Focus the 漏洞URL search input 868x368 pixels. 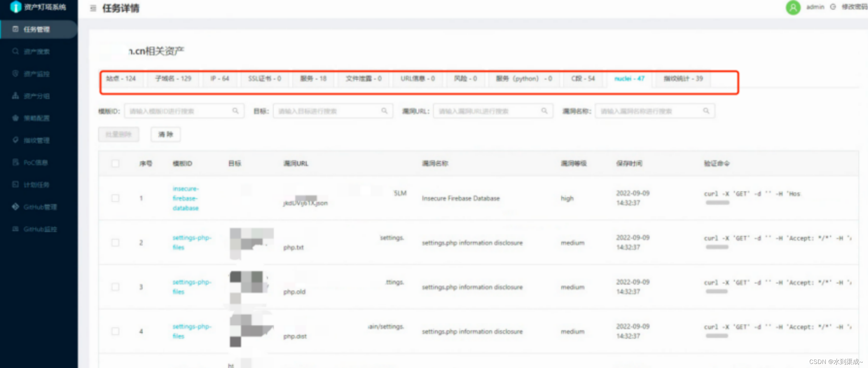pyautogui.click(x=493, y=111)
